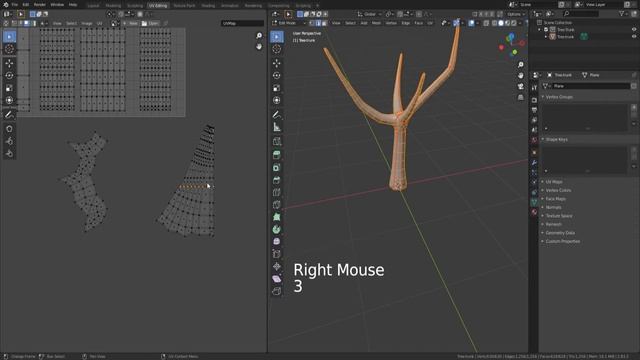Select the 3D viewport Select Box tool
Viewport: 640px width, 360px height.
[x=277, y=36]
